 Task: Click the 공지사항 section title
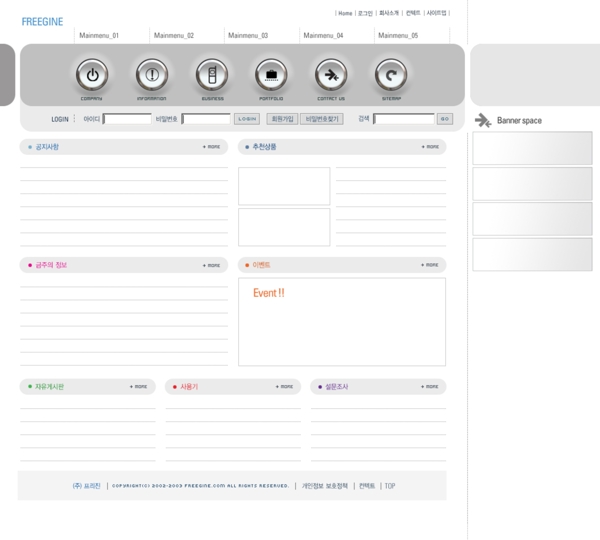point(47,147)
